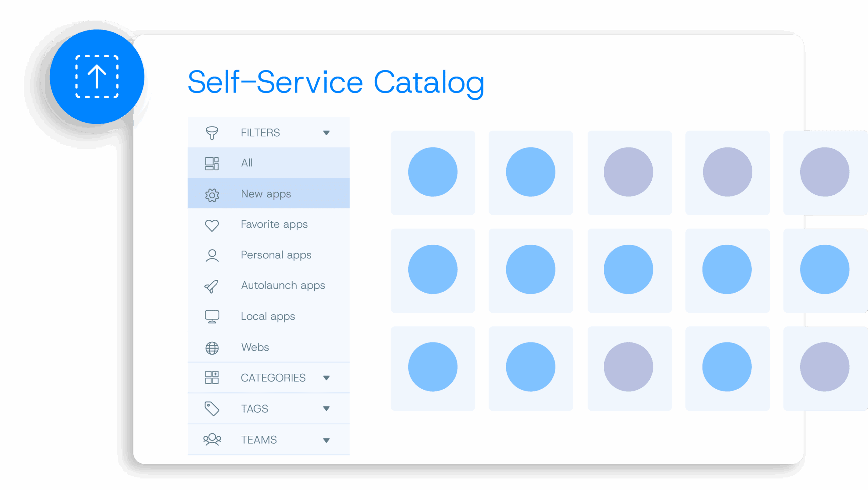Click the blue upload arrow circle icon
The image size is (868, 490).
[x=97, y=77]
